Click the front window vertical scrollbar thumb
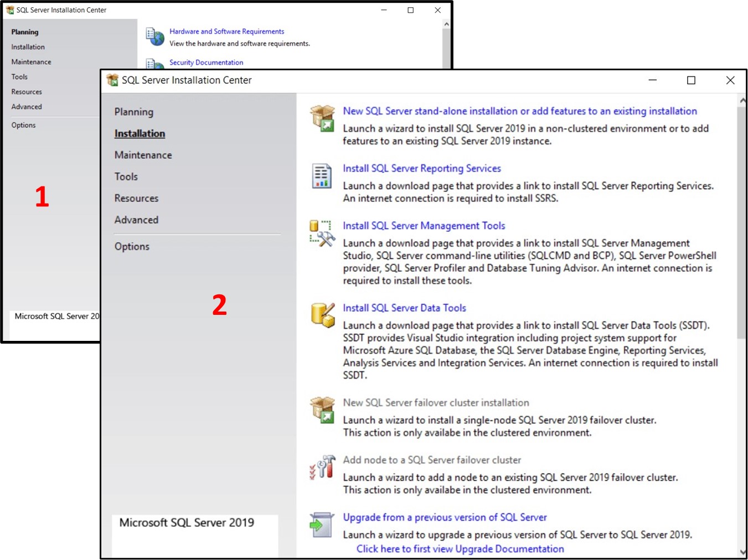The image size is (748, 560). tap(742, 222)
